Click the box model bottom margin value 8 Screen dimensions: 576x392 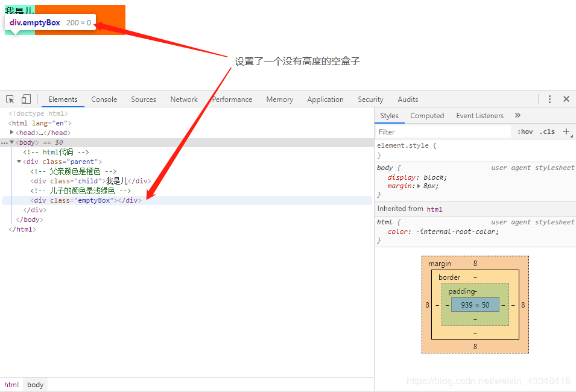coord(475,346)
